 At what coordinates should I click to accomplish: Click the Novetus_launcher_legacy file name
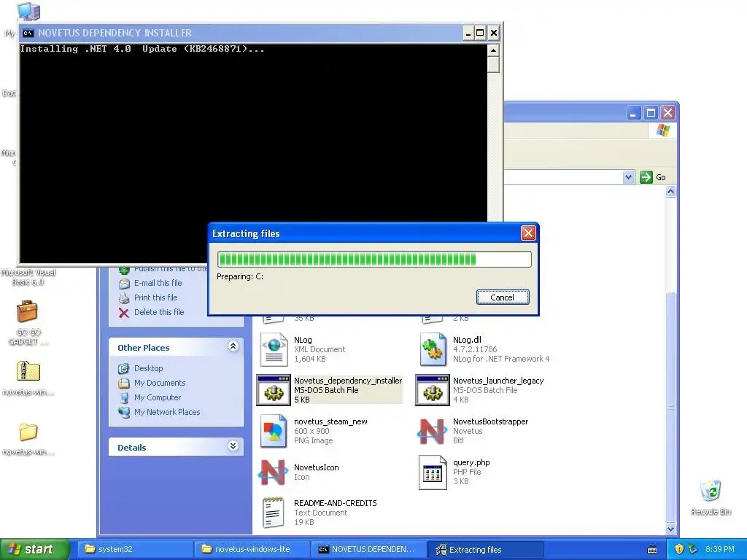pyautogui.click(x=498, y=381)
